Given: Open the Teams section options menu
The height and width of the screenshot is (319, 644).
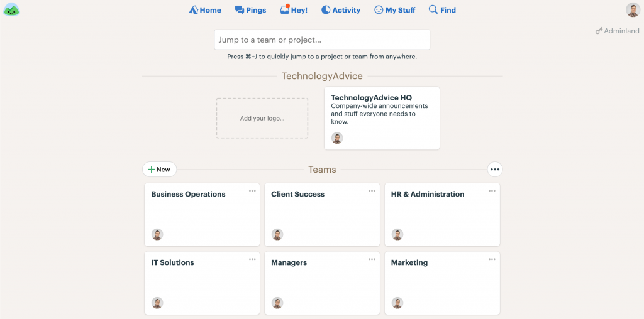Looking at the screenshot, I should 495,170.
